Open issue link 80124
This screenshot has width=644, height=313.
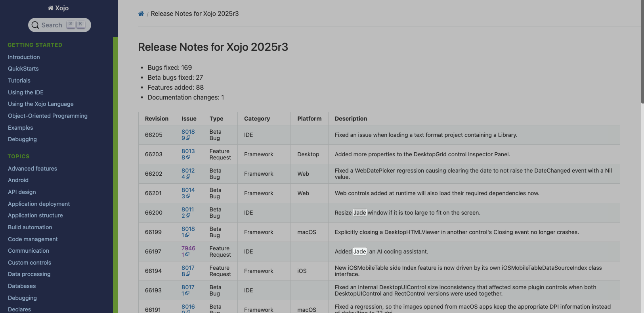188,171
